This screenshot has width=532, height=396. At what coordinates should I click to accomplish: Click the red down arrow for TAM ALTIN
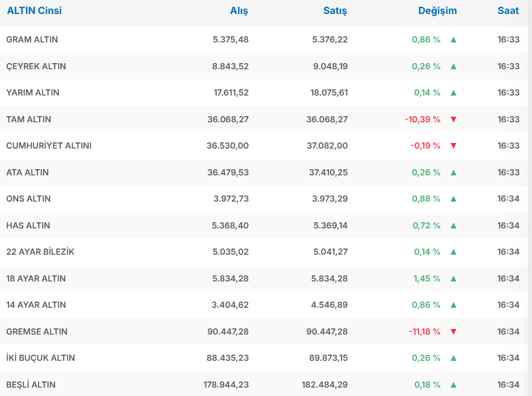[453, 120]
